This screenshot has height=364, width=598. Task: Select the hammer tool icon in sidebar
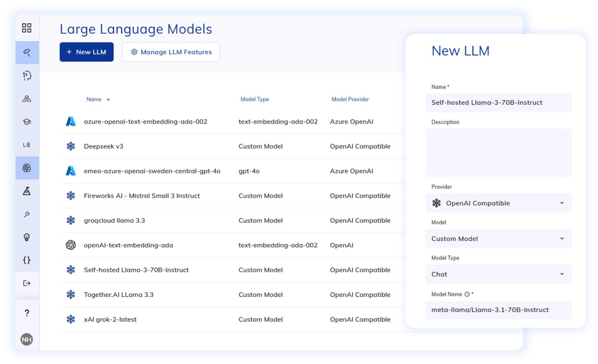click(x=27, y=52)
